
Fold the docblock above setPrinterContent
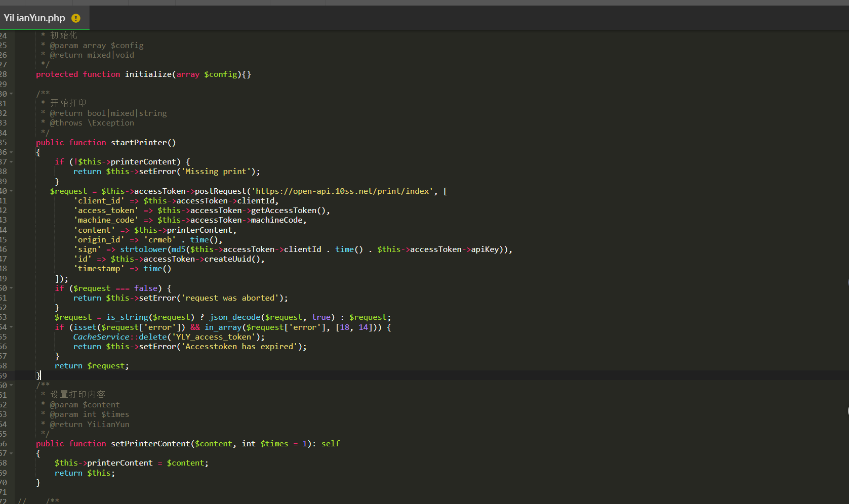[x=11, y=385]
